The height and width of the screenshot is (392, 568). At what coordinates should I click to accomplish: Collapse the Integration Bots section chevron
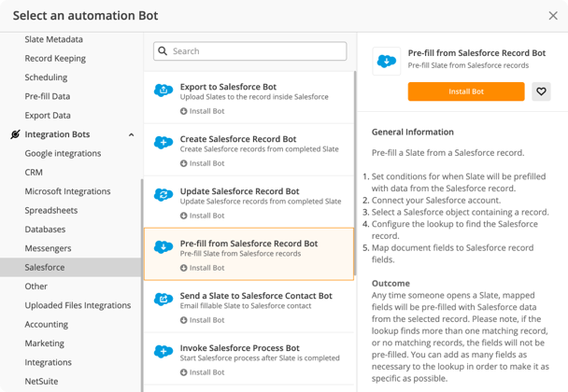tap(131, 134)
